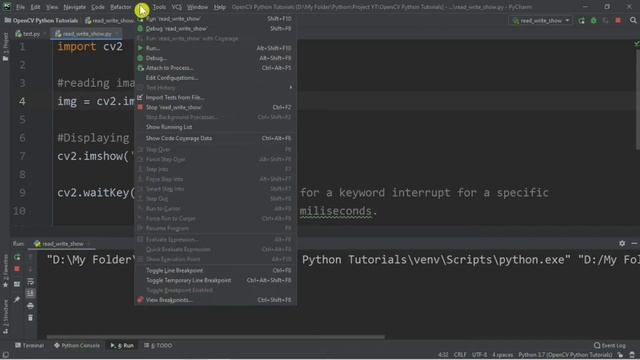
Task: Click Python 3.7 interpreter in status bar
Action: tap(565, 355)
